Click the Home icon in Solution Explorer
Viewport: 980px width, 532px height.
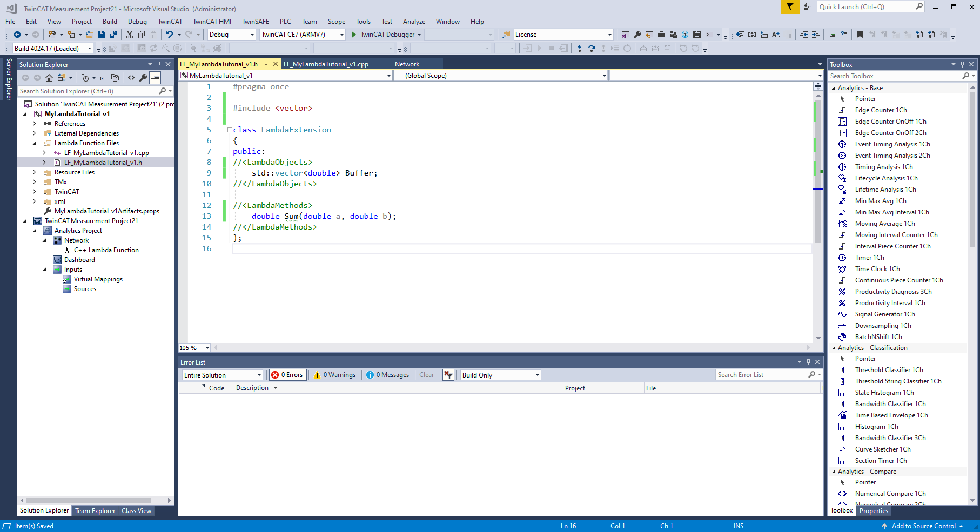49,78
